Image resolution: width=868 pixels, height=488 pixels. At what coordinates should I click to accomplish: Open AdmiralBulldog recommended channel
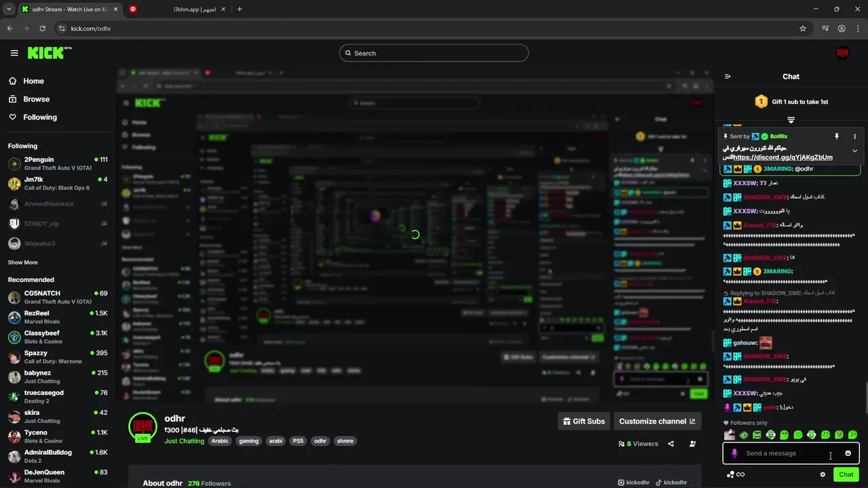tap(58, 456)
